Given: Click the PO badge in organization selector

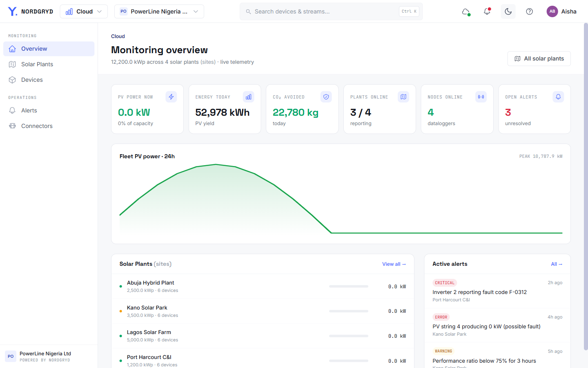Looking at the screenshot, I should [x=123, y=11].
